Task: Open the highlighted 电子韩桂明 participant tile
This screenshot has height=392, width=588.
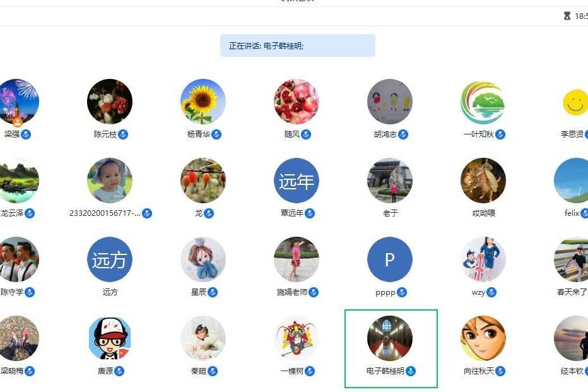Action: pos(391,348)
